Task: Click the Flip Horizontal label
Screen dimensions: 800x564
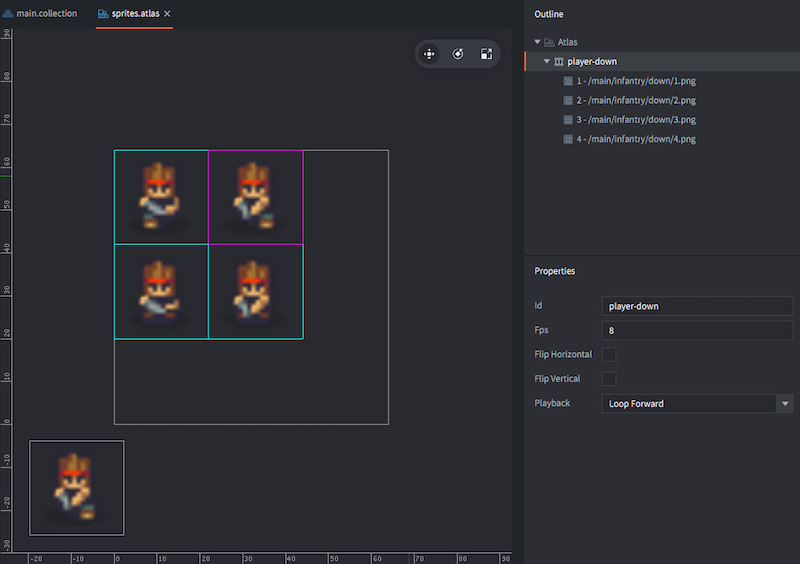Action: 563,354
